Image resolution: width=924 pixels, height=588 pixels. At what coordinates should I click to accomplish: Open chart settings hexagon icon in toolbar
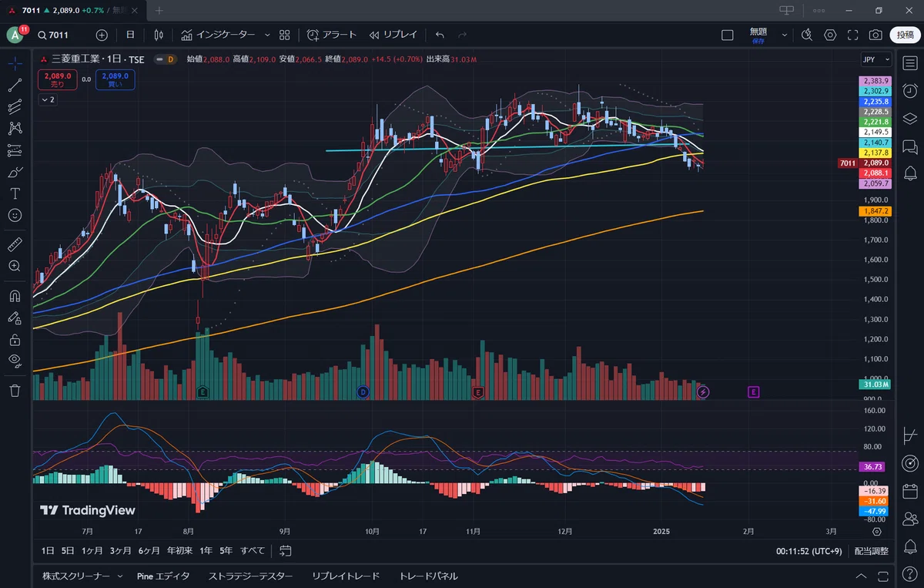pyautogui.click(x=830, y=35)
